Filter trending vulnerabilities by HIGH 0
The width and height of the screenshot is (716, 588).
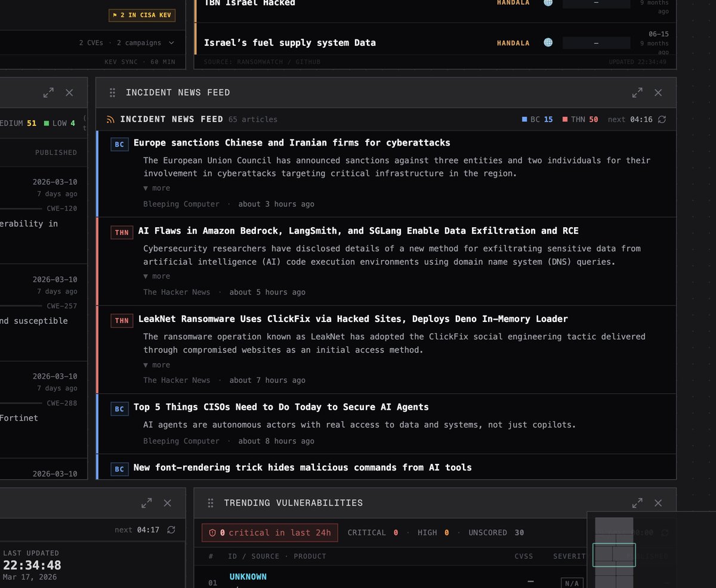pos(433,533)
